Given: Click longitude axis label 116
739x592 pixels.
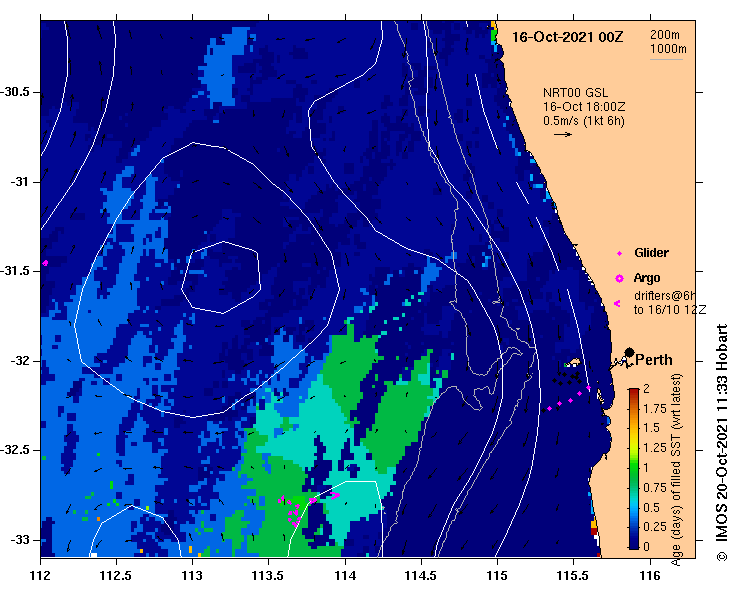Looking at the screenshot, I should click(x=650, y=576).
